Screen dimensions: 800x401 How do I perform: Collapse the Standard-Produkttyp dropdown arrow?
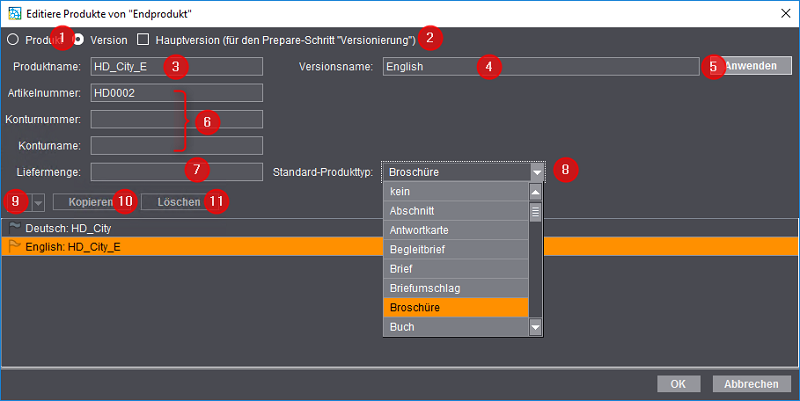(536, 172)
